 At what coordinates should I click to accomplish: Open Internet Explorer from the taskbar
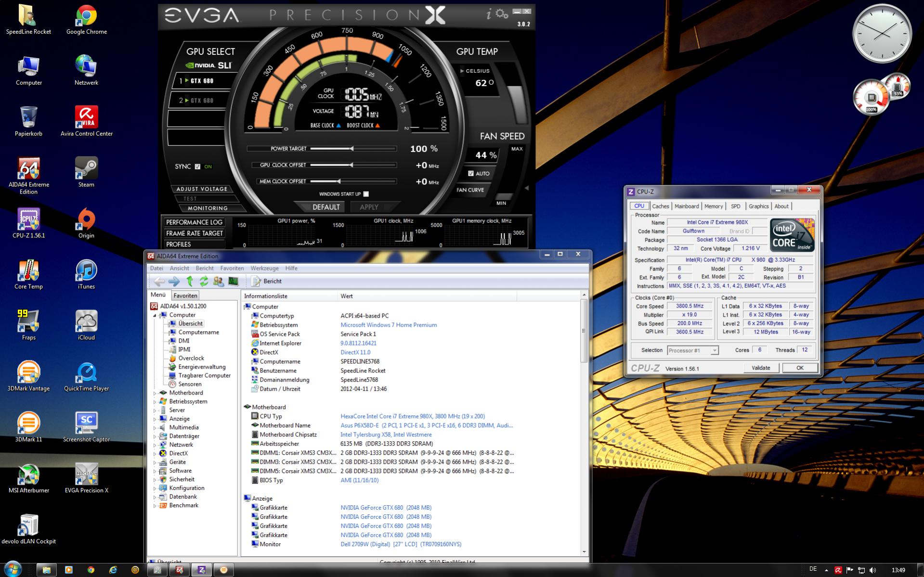click(x=113, y=570)
